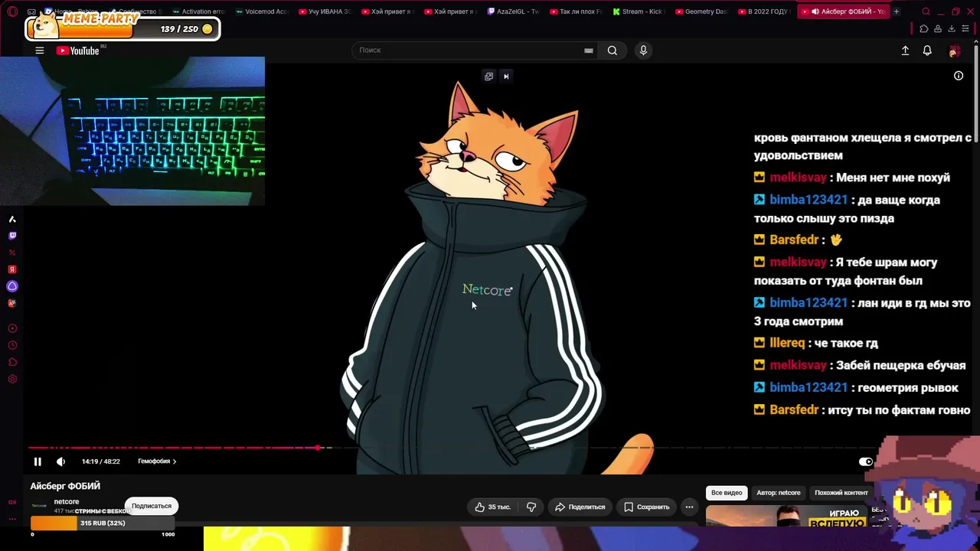Select the Похожий контент filter chip
Image resolution: width=980 pixels, height=551 pixels.
point(841,493)
